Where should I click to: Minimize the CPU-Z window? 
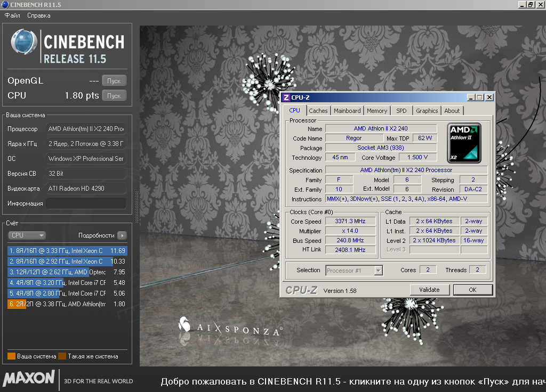coord(471,97)
